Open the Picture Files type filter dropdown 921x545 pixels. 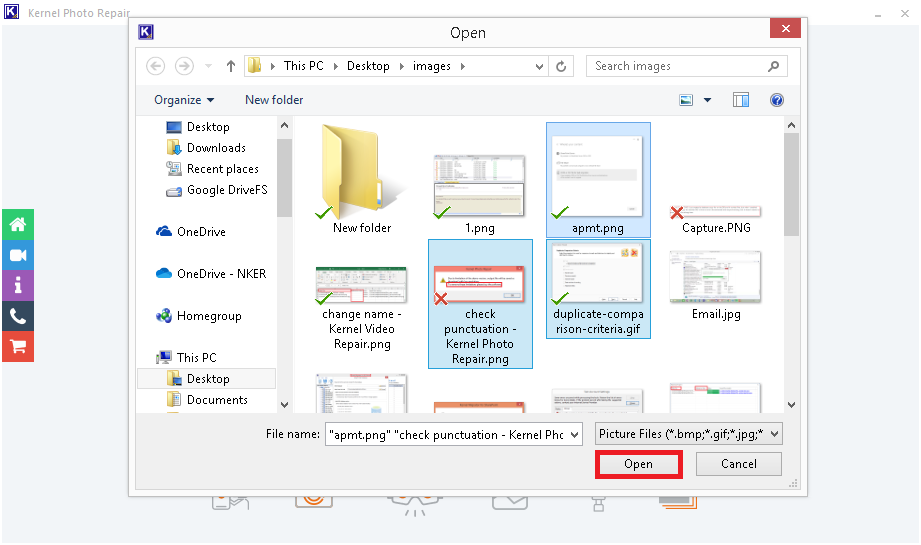pyautogui.click(x=688, y=434)
